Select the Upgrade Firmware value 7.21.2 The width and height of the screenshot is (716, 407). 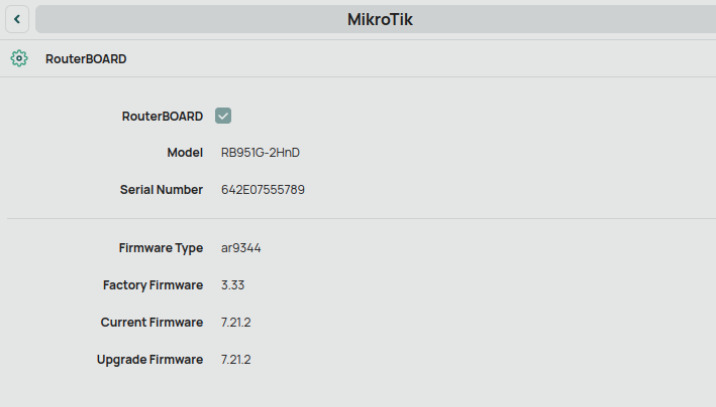tap(236, 359)
